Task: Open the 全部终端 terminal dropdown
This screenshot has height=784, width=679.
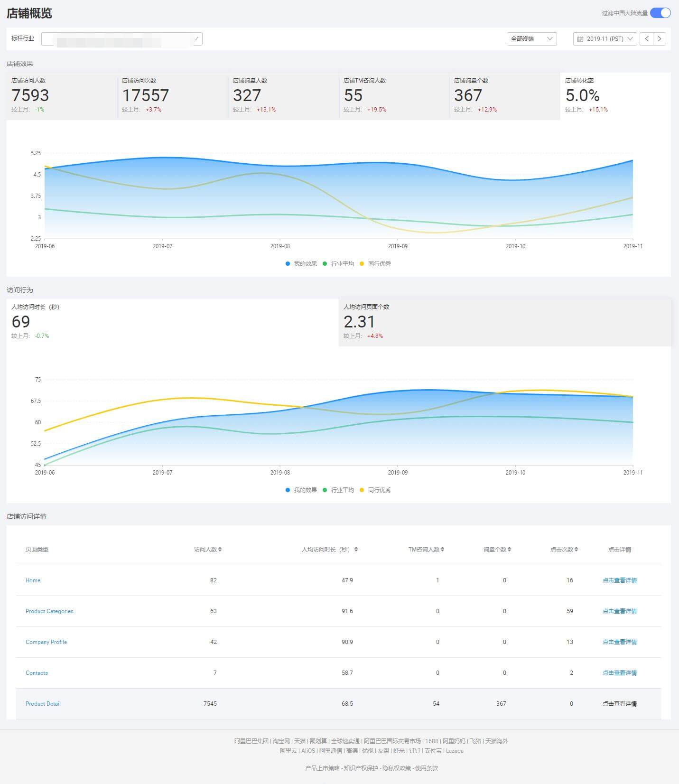Action: [531, 39]
